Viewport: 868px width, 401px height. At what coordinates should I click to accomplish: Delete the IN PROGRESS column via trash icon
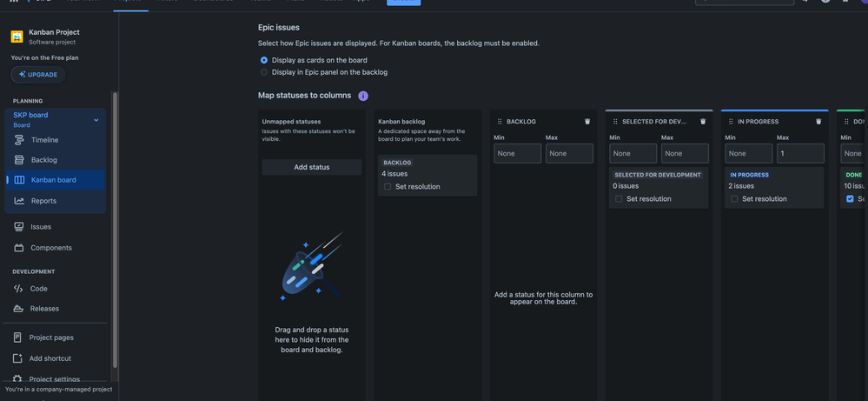pos(818,121)
